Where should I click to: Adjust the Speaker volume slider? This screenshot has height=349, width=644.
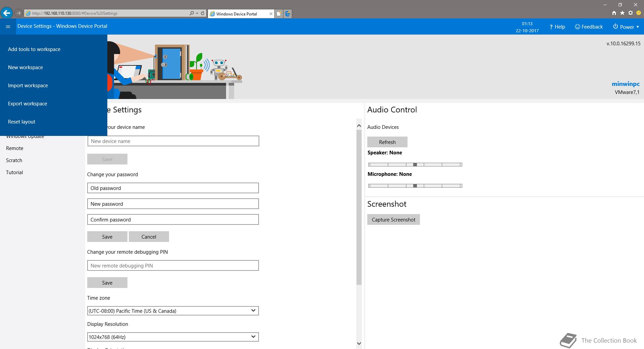pyautogui.click(x=415, y=164)
